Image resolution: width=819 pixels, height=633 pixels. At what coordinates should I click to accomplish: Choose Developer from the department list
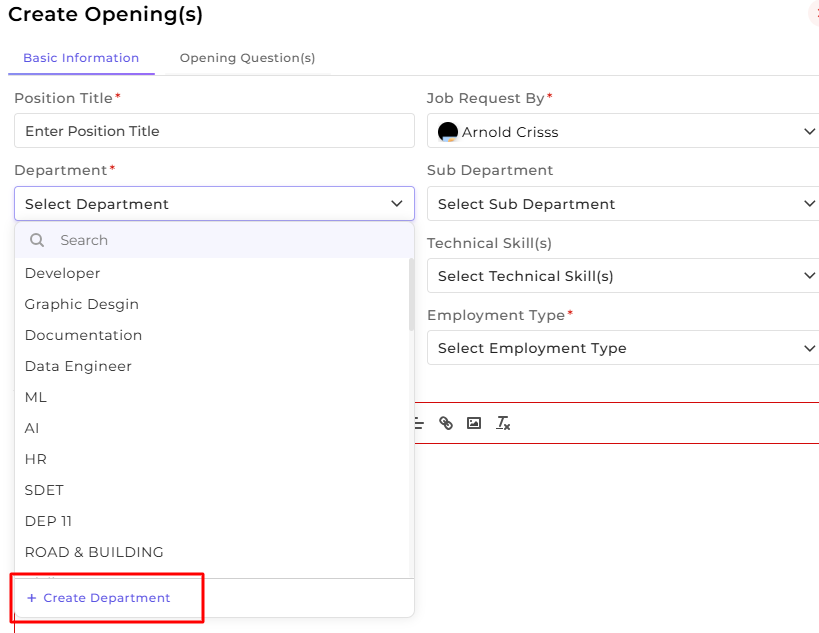click(x=212, y=273)
